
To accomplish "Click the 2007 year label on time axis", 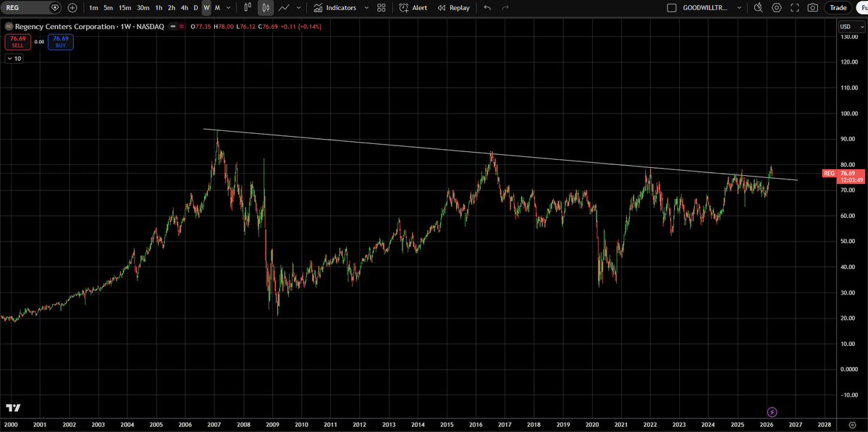I will pyautogui.click(x=214, y=425).
